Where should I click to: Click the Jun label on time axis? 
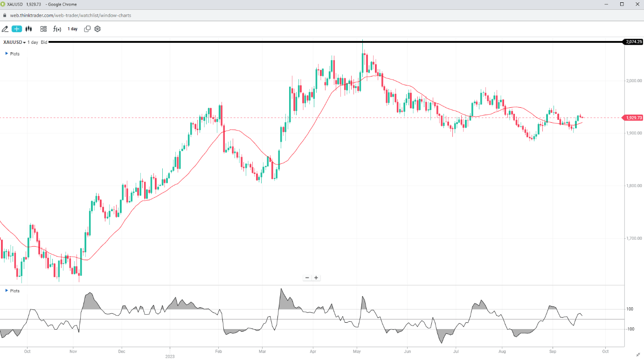408,351
